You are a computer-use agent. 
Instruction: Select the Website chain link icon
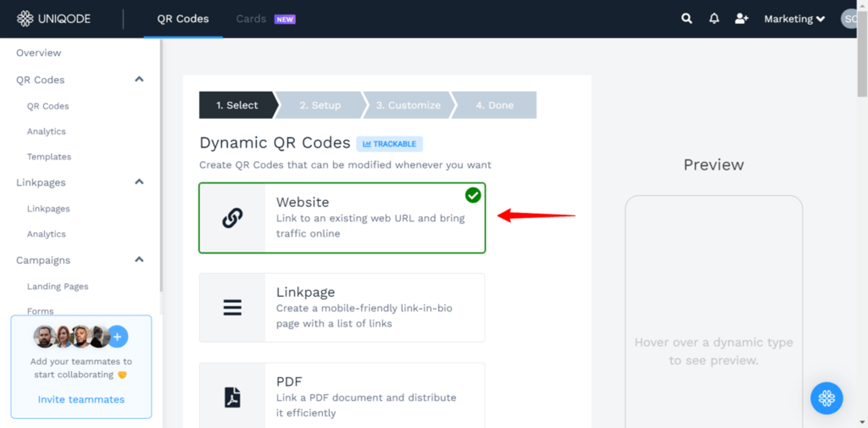(232, 218)
